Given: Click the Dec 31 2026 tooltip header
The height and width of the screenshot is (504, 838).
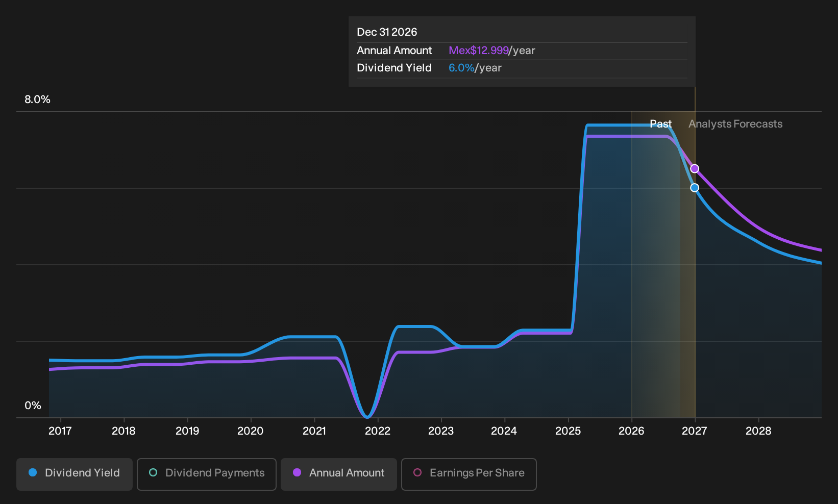Looking at the screenshot, I should [387, 32].
